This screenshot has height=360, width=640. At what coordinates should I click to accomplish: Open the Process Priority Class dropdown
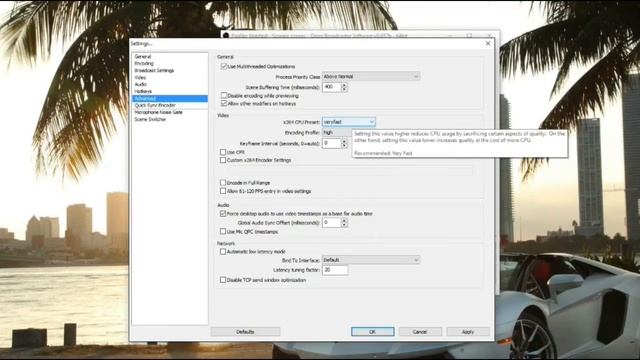coord(371,76)
